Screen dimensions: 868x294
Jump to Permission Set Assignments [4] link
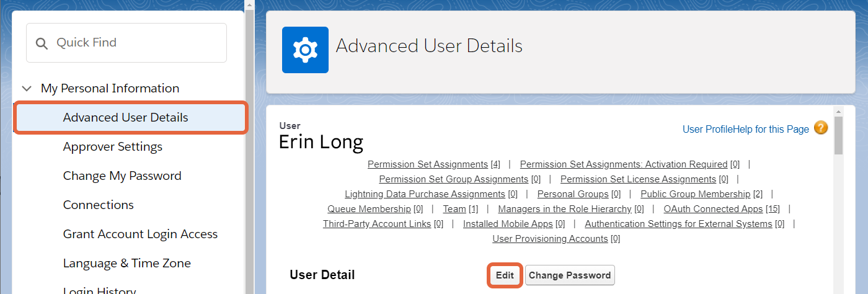(434, 164)
